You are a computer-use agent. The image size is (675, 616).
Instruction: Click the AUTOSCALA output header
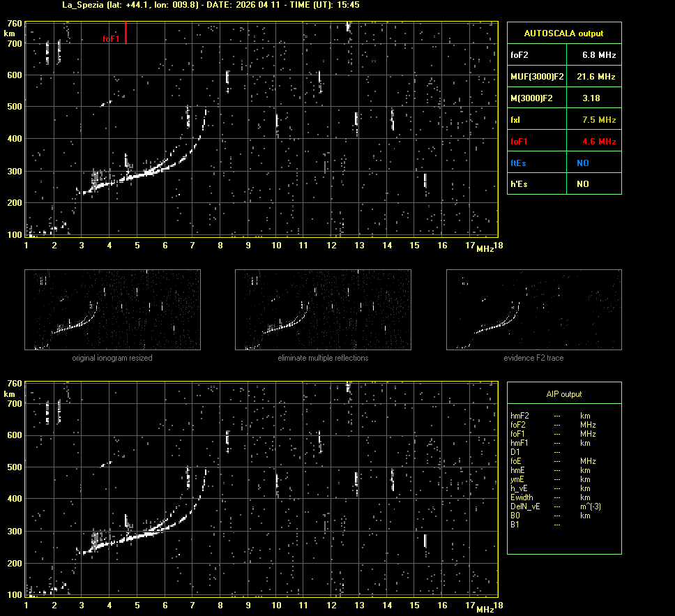click(563, 33)
